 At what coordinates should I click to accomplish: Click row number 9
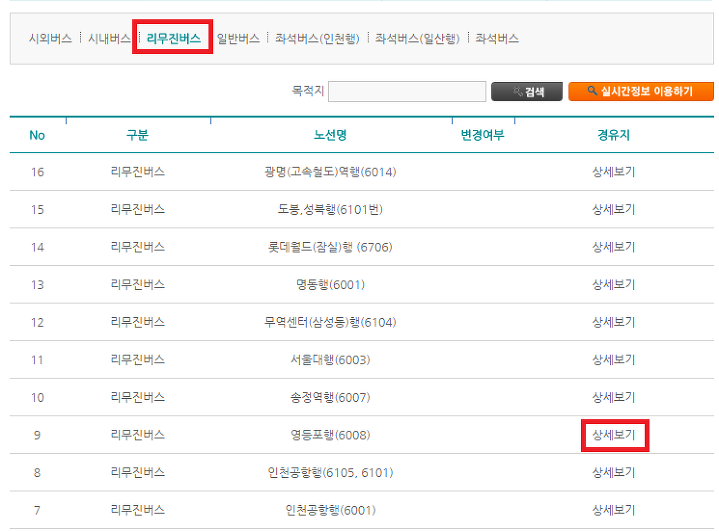click(37, 436)
